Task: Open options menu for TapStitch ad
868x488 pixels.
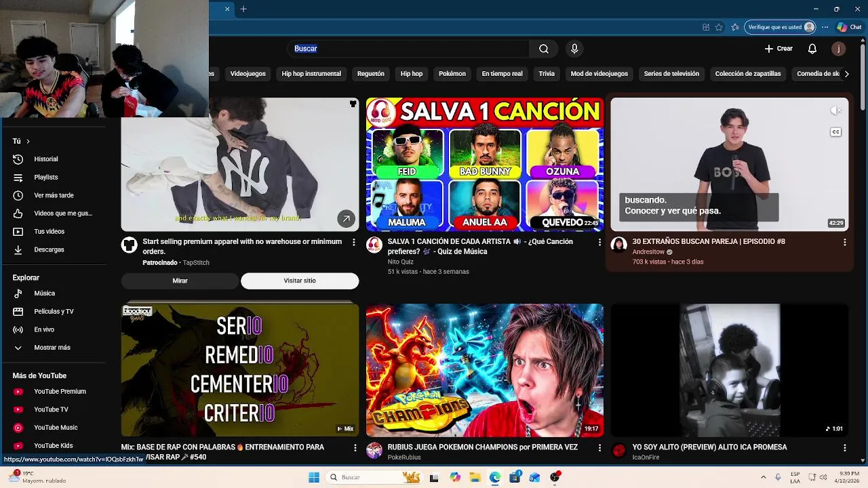Action: (353, 242)
